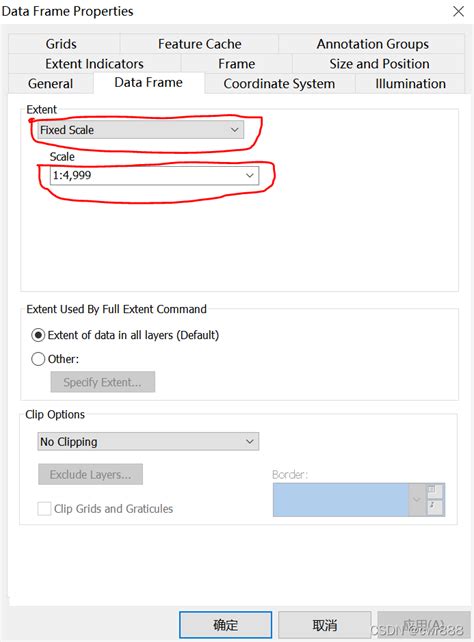The width and height of the screenshot is (474, 642).
Task: Go to the Extent Indicators tab
Action: (x=95, y=63)
